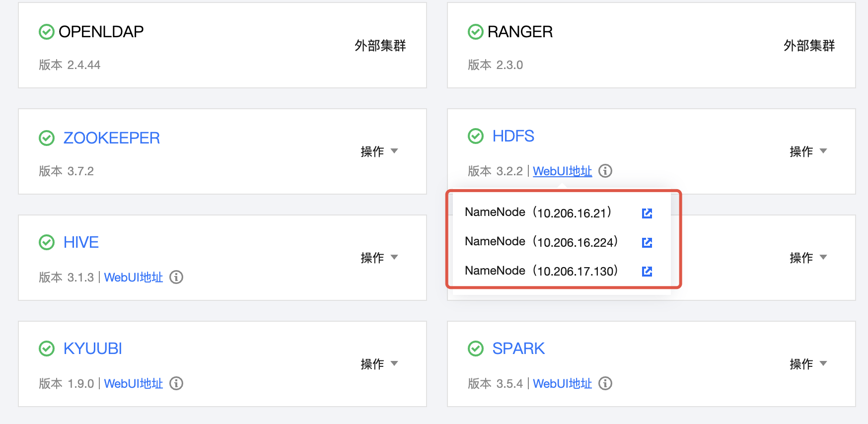Select the NameNode (10.206.17.130) entry
Viewport: 868px width, 424px height.
click(541, 271)
